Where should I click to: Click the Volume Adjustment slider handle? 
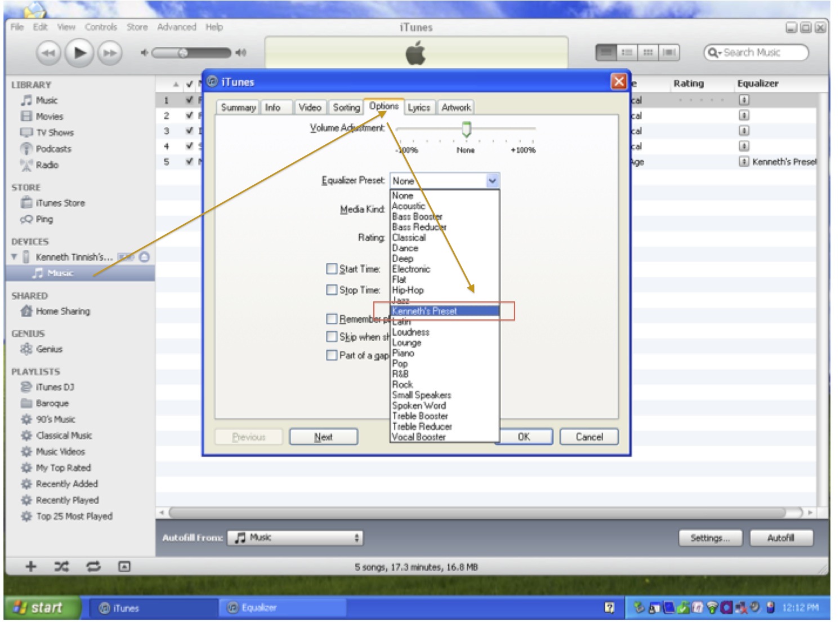click(x=466, y=129)
